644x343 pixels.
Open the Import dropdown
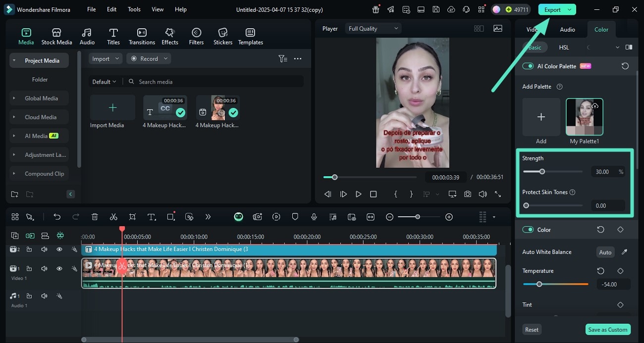click(x=106, y=58)
